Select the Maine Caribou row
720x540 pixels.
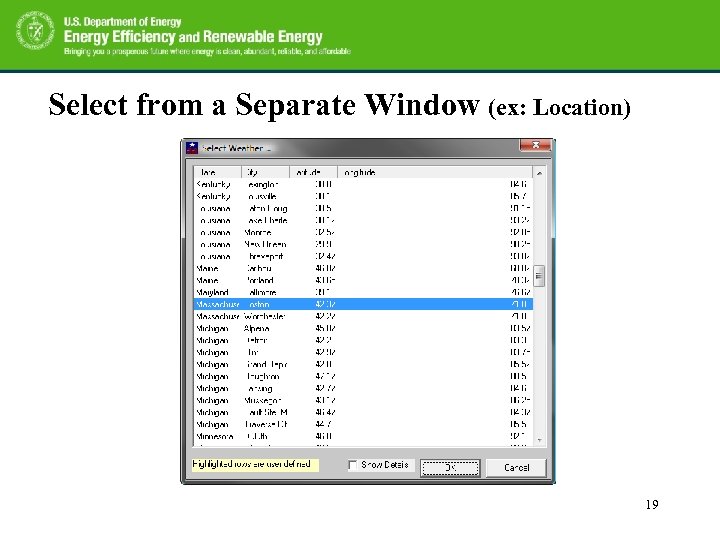click(363, 268)
